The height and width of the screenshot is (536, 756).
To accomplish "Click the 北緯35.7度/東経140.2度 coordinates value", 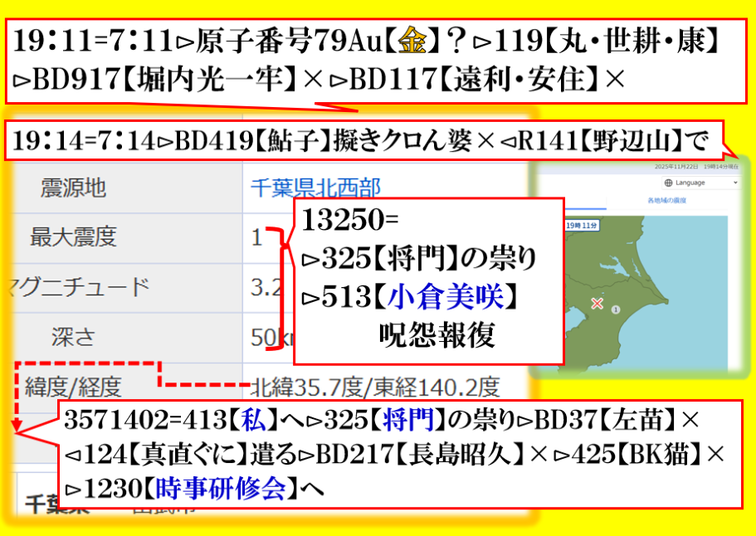I will pyautogui.click(x=375, y=387).
